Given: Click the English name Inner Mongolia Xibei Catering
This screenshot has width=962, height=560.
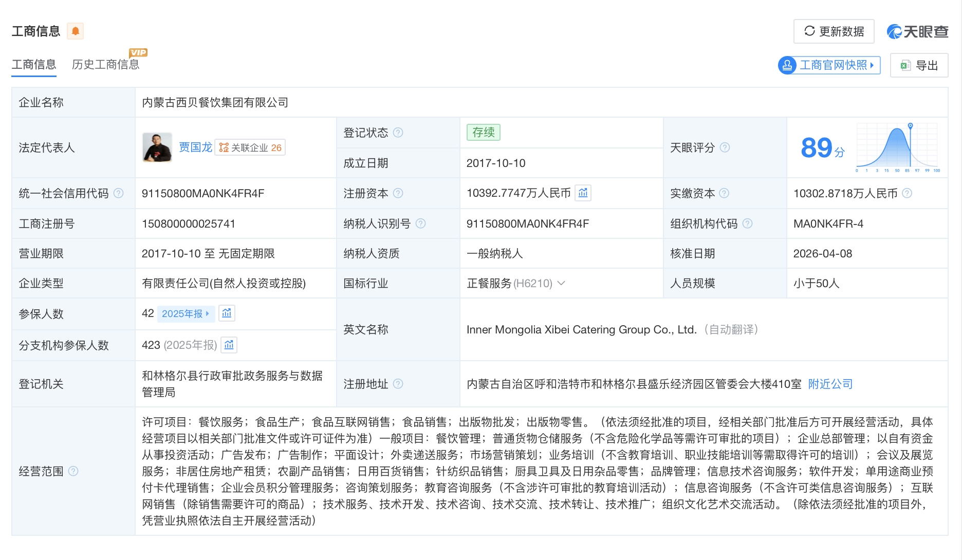Looking at the screenshot, I should (x=582, y=329).
